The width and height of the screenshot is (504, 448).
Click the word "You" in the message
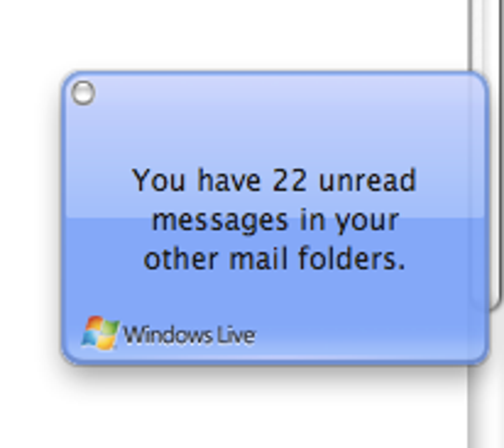159,180
